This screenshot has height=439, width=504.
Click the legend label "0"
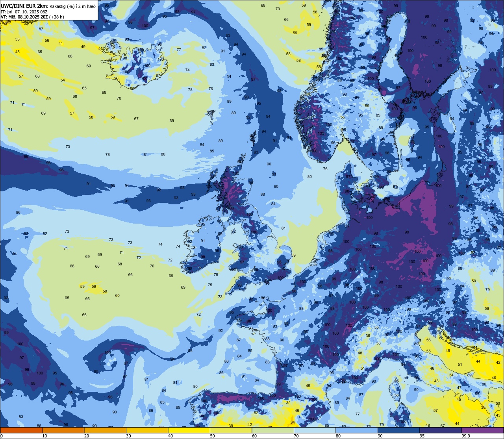(x=2, y=436)
